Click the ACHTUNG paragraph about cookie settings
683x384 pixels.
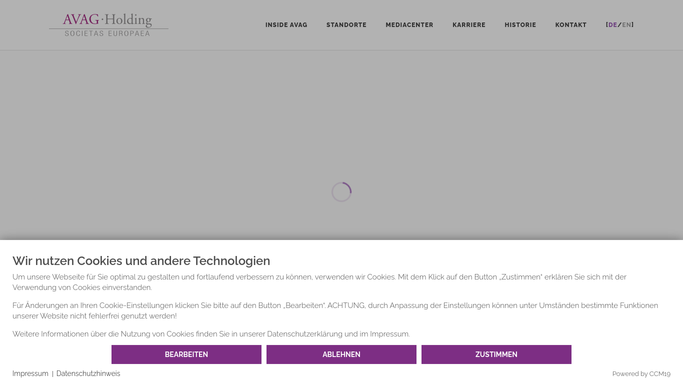[335, 310]
